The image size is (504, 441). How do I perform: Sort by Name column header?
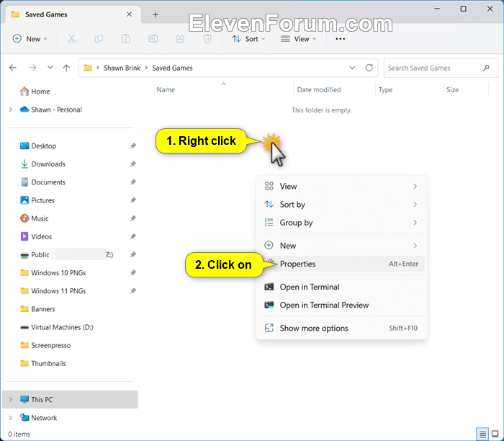(x=166, y=90)
